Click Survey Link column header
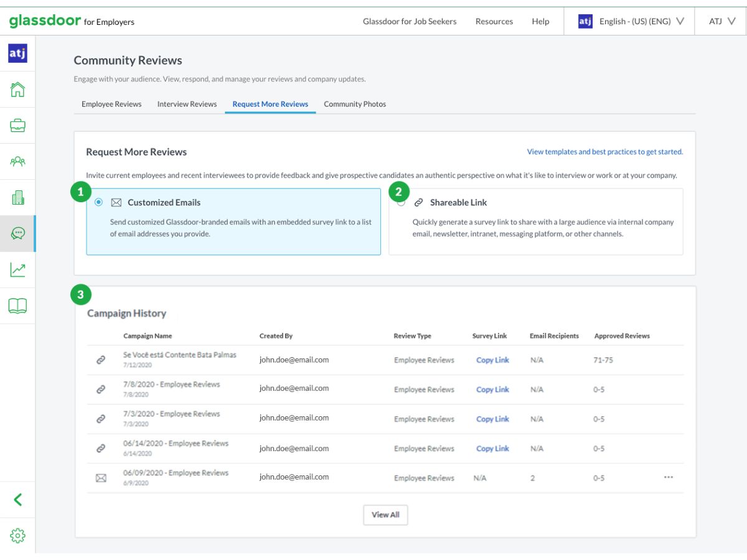Image resolution: width=747 pixels, height=560 pixels. pos(490,336)
